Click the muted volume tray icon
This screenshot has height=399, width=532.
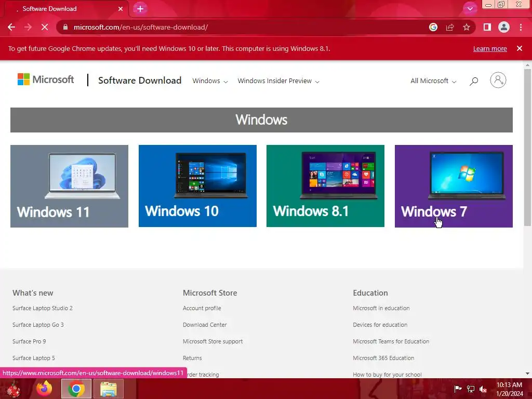pyautogui.click(x=483, y=389)
